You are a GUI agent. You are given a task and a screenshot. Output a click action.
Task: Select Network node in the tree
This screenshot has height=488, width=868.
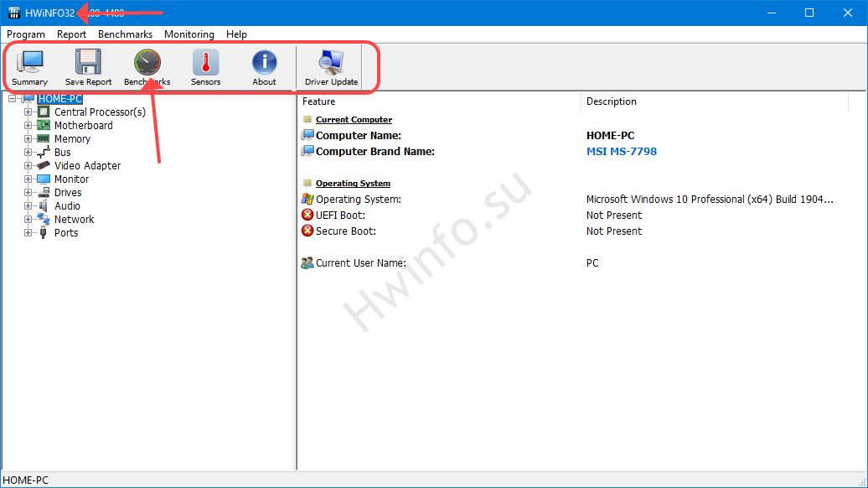74,220
